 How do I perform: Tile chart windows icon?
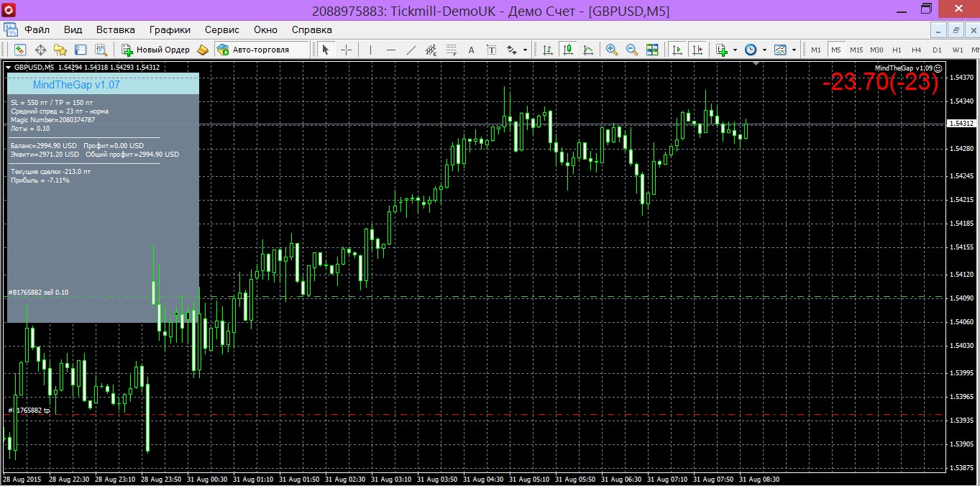pos(652,50)
